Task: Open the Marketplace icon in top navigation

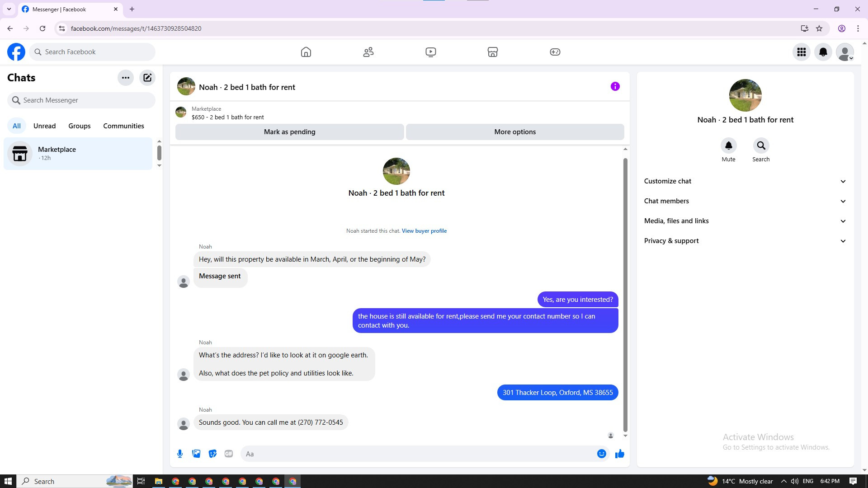Action: (492, 52)
